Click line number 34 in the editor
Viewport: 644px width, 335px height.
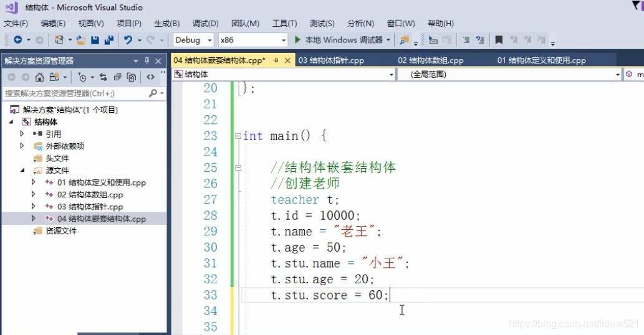click(x=210, y=311)
